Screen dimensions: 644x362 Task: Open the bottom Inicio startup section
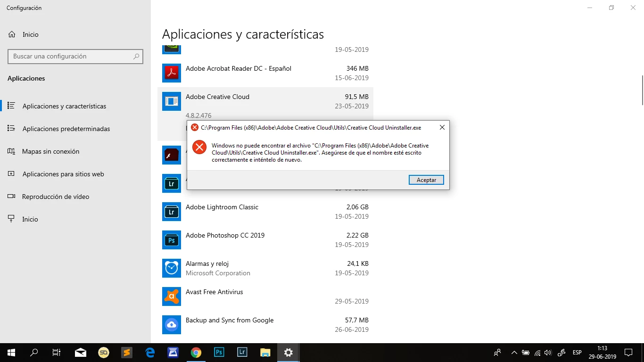click(x=30, y=219)
